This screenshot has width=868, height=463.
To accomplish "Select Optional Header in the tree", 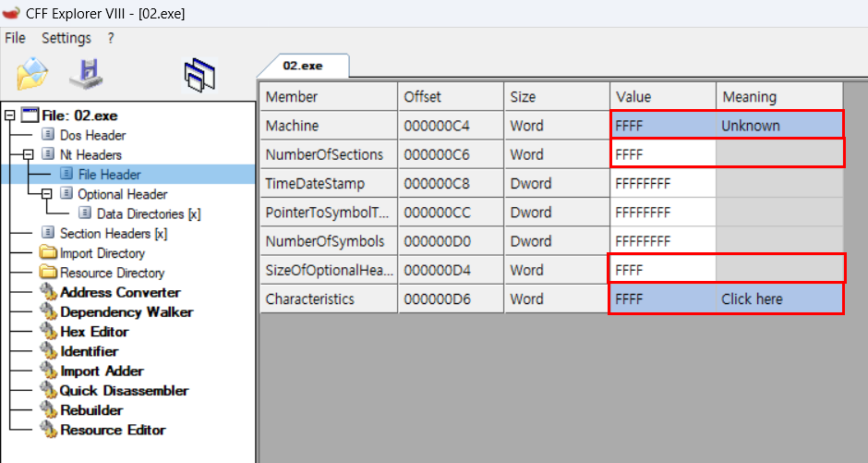I will click(x=122, y=194).
